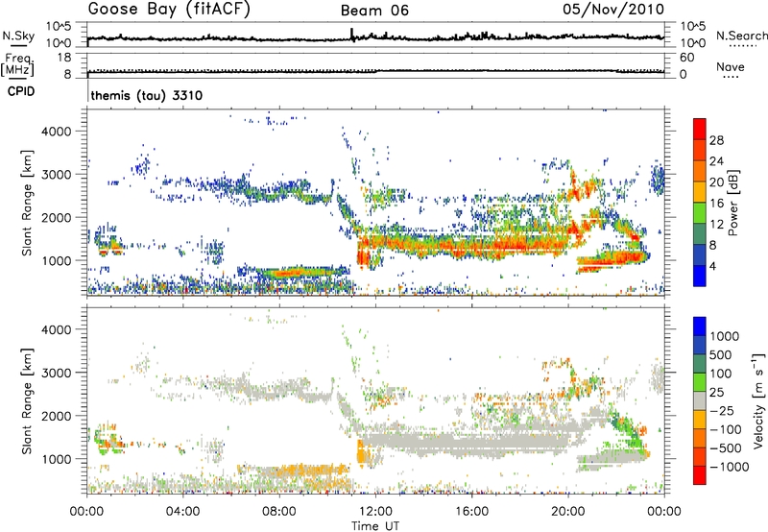Image resolution: width=768 pixels, height=532 pixels.
Task: Select the "20:00" time tick label
Action: tap(567, 512)
